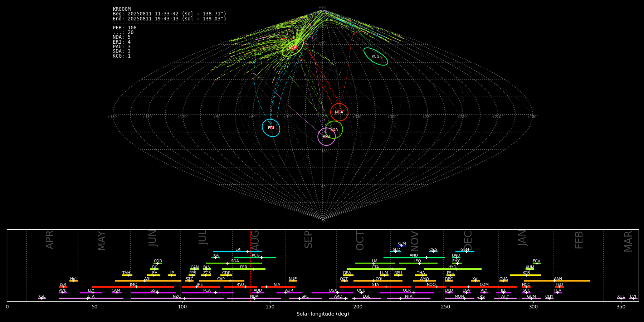Viewport: 644px width, 322px height.
Task: Click the EVI shower marker at timeline end
Action: click(633, 298)
